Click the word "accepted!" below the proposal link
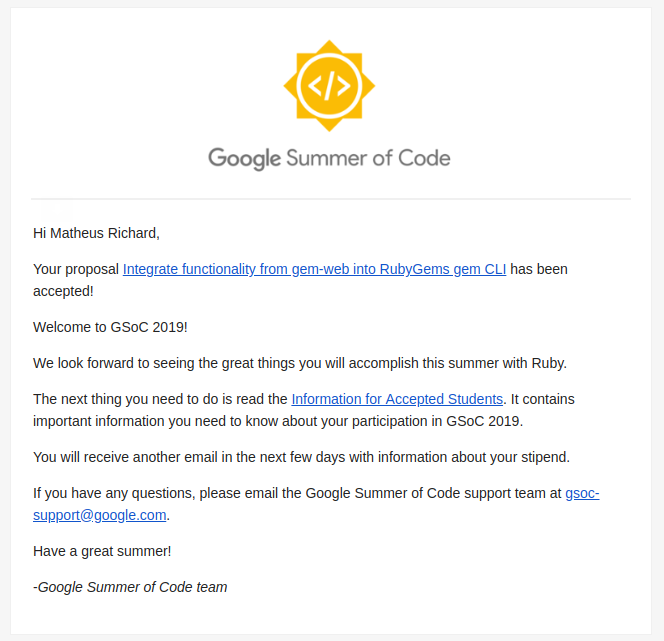The height and width of the screenshot is (641, 664). pos(63,291)
